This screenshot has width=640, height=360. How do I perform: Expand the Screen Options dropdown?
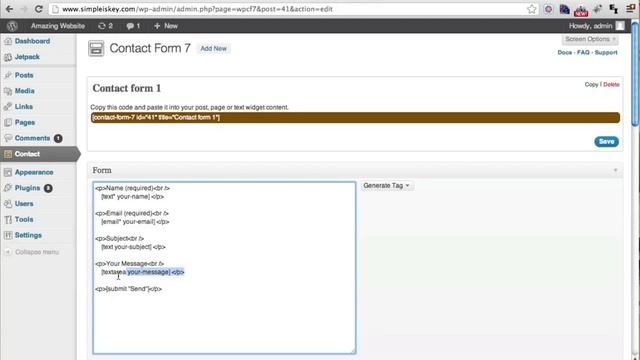tap(590, 39)
